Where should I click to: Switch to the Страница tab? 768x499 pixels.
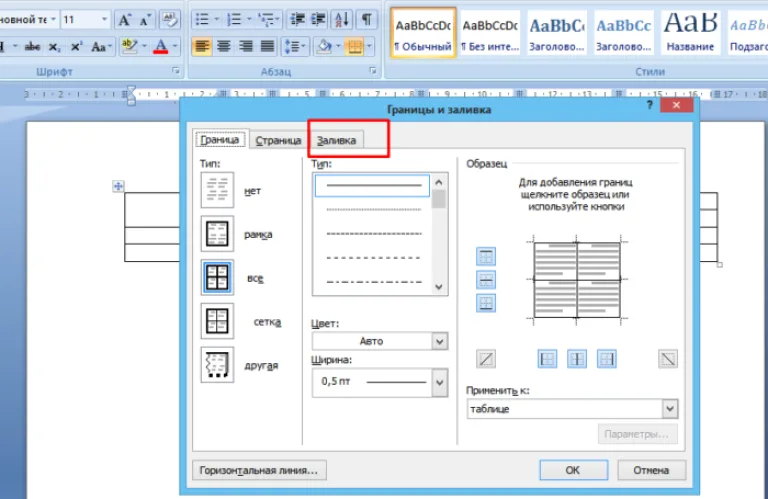coord(278,141)
